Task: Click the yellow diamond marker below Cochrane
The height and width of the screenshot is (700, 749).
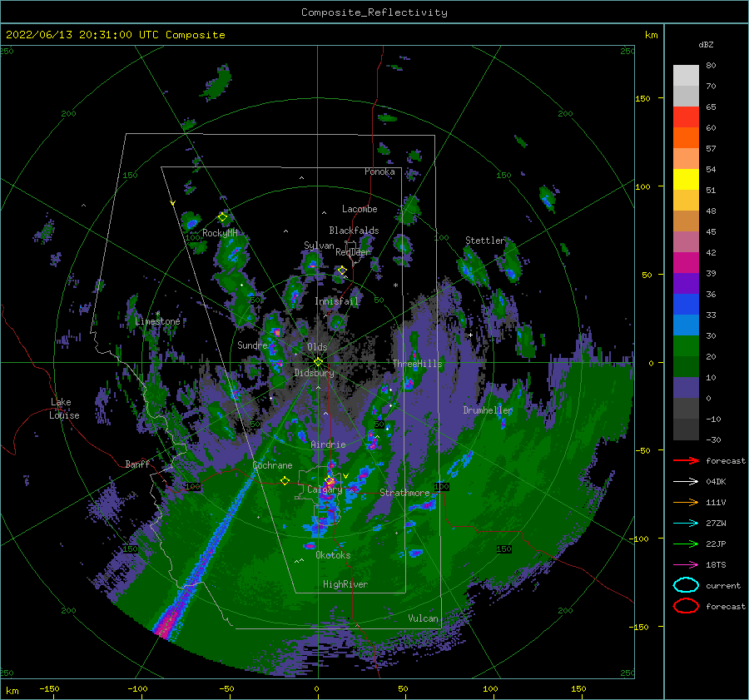Action: (x=285, y=480)
